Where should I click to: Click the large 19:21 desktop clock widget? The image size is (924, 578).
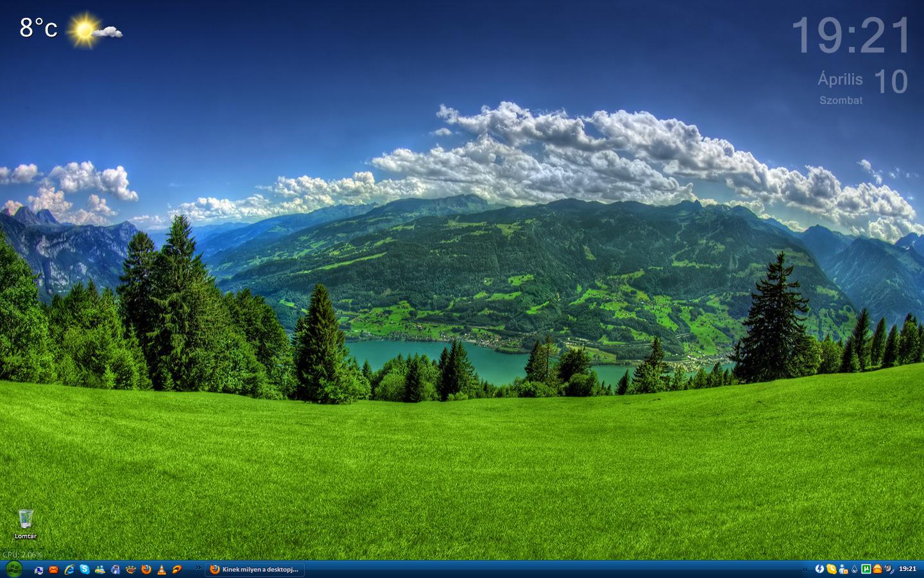851,36
